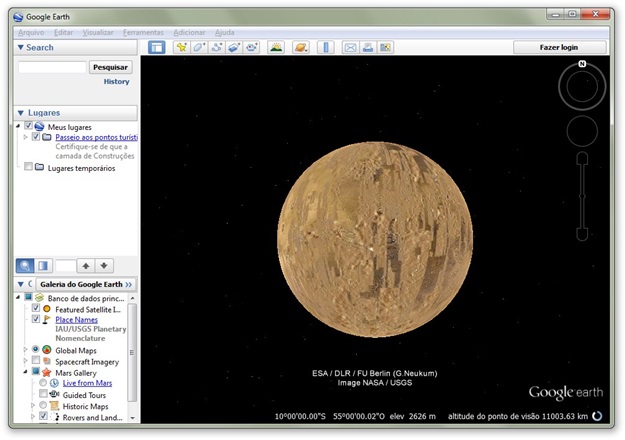Toggle the sidebar panel button

coord(157,47)
